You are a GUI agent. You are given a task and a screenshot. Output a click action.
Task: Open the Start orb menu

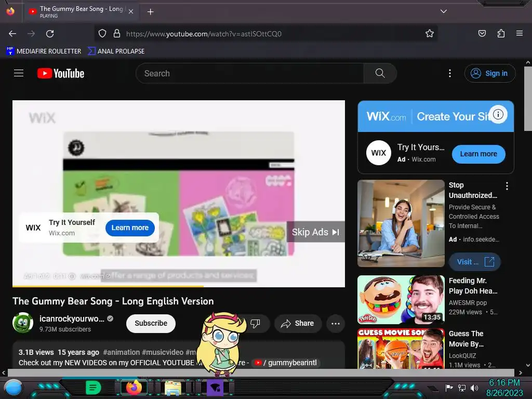pyautogui.click(x=13, y=388)
